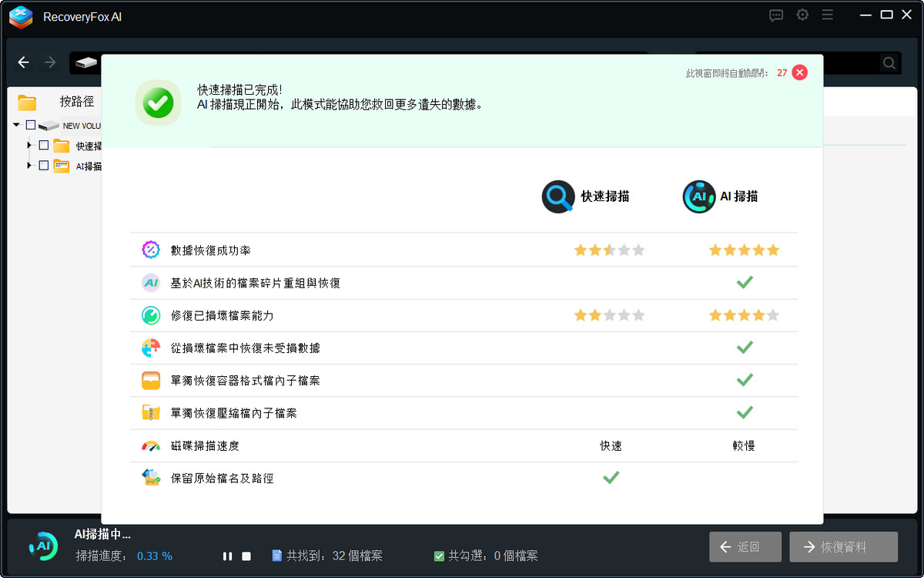Click the AI icon for 檔案碎片重組
924x578 pixels.
151,283
